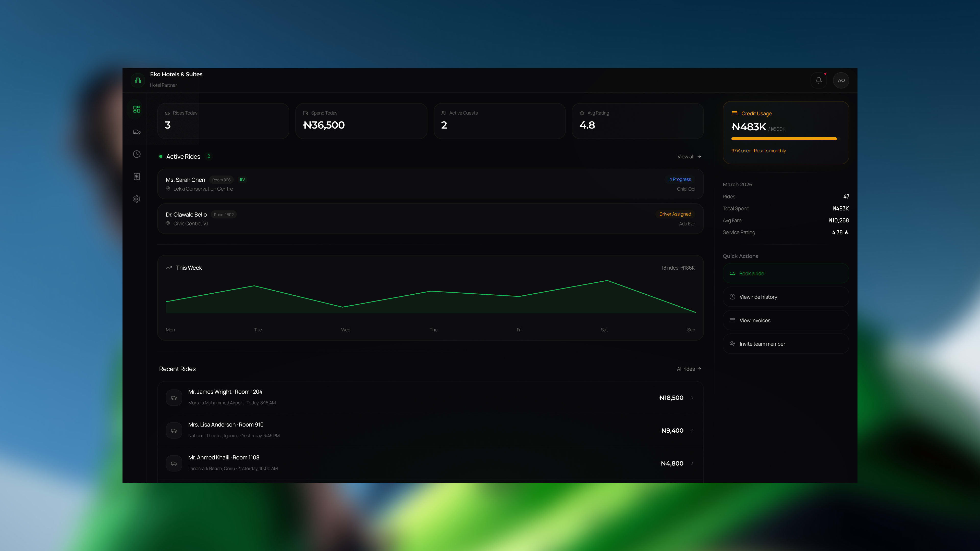Open Dr. Olawale Bello active ride card
The image size is (980, 551).
(430, 219)
